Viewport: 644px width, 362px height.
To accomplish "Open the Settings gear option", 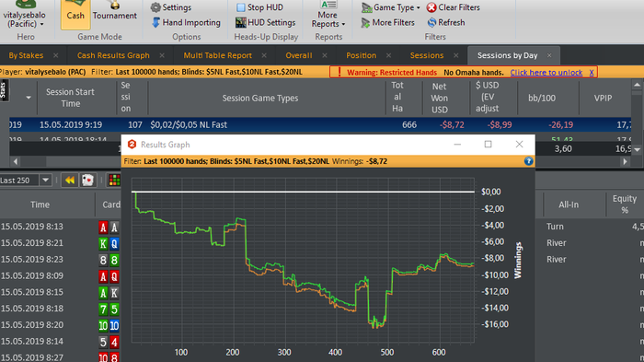I will (x=171, y=7).
